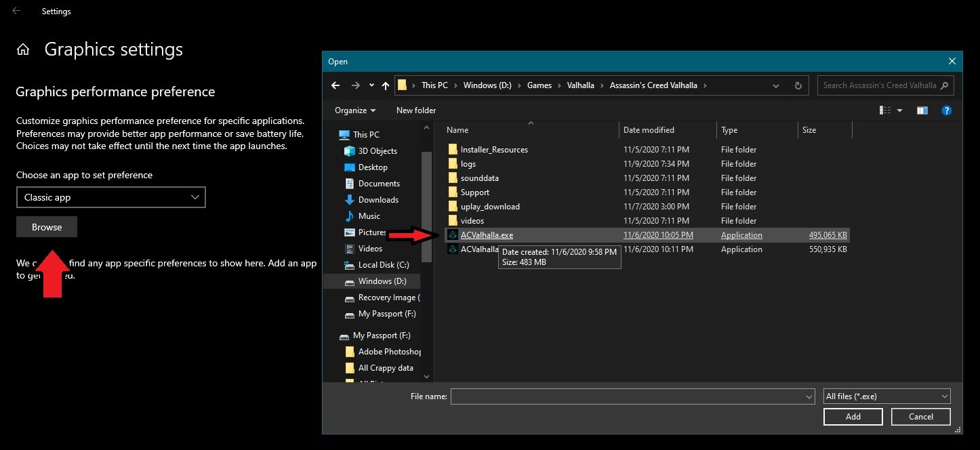Screen dimensions: 980x450
Task: Expand the chevron after Windows (D:) in the address bar
Action: [x=520, y=85]
